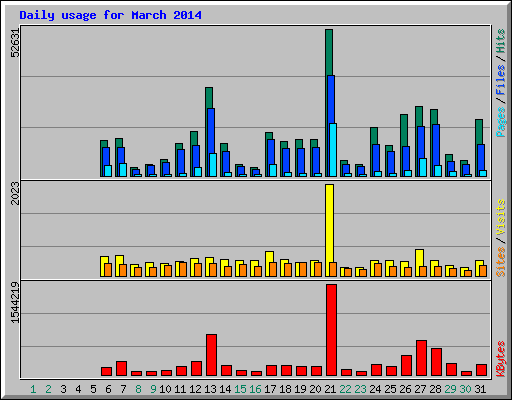Screen dimensions: 512x400
Task: Select day label 25 on the x-axis
Action: pyautogui.click(x=390, y=389)
